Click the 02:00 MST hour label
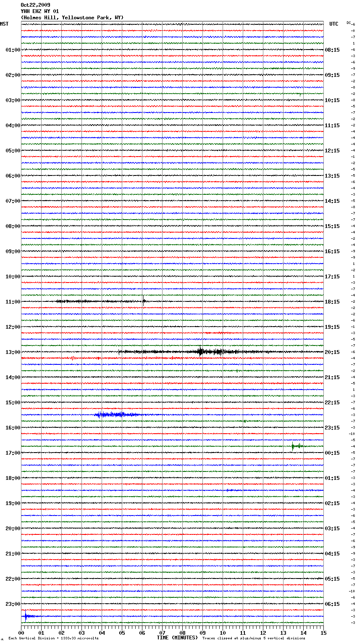The width and height of the screenshot is (357, 644). [13, 75]
